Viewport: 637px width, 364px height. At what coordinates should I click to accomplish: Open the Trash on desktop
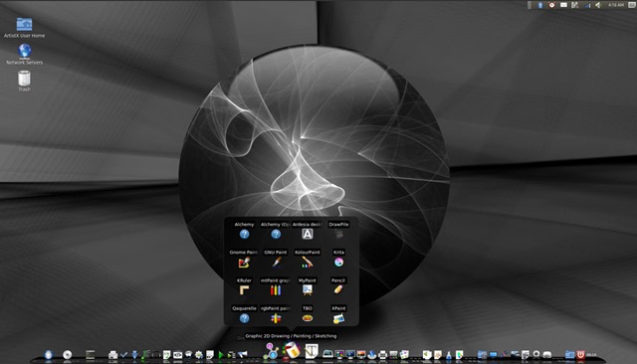24,79
